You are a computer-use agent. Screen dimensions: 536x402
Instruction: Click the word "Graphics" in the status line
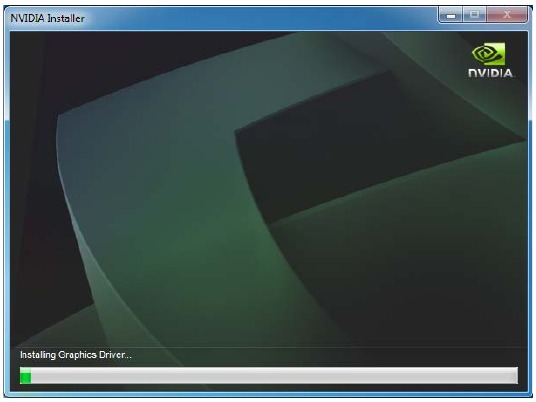(x=77, y=355)
